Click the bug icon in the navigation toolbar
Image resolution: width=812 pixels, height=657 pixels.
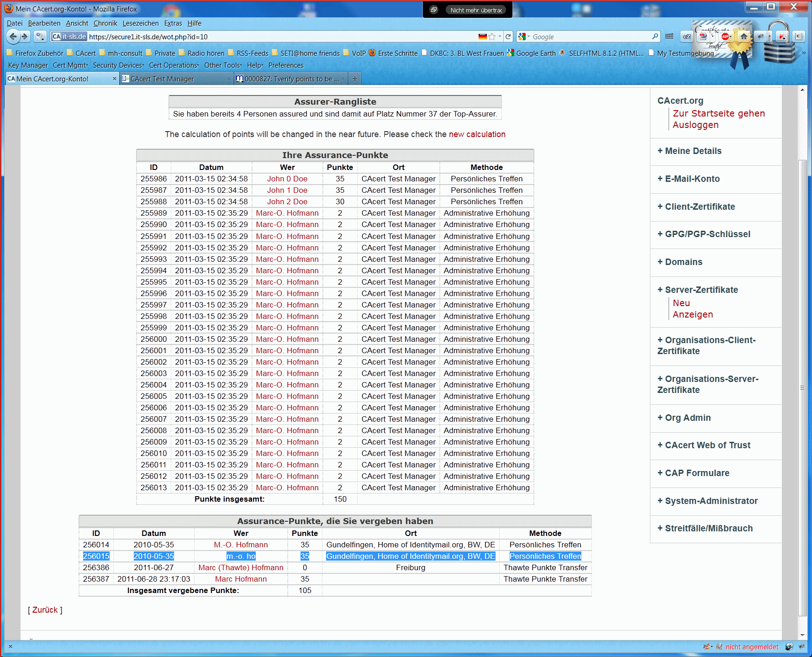pos(760,37)
